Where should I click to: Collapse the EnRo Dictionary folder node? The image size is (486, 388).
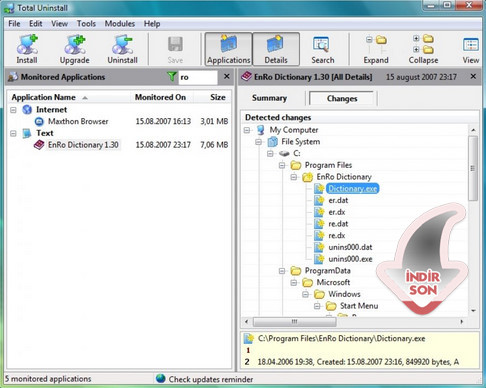[x=294, y=177]
